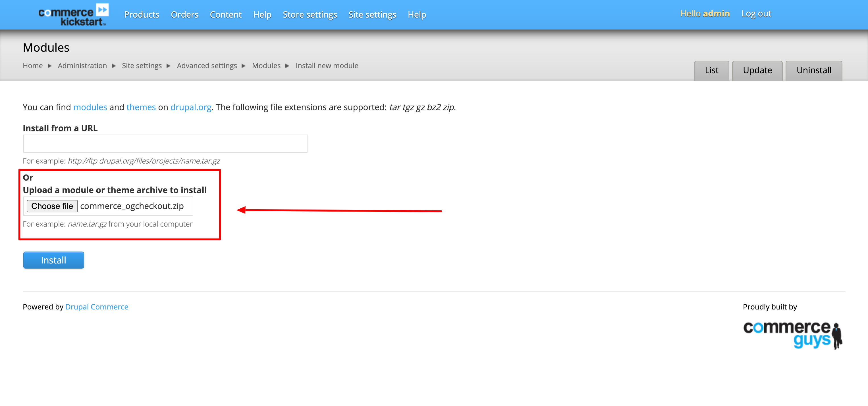The width and height of the screenshot is (868, 406).
Task: Open the Help menu
Action: pos(262,14)
